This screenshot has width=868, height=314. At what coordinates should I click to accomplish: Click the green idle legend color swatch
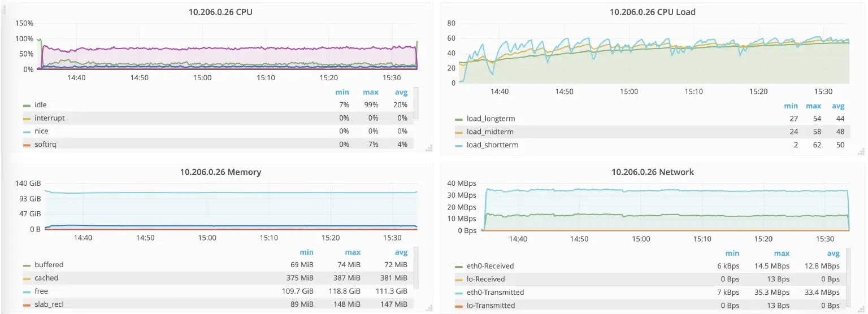[x=27, y=106]
